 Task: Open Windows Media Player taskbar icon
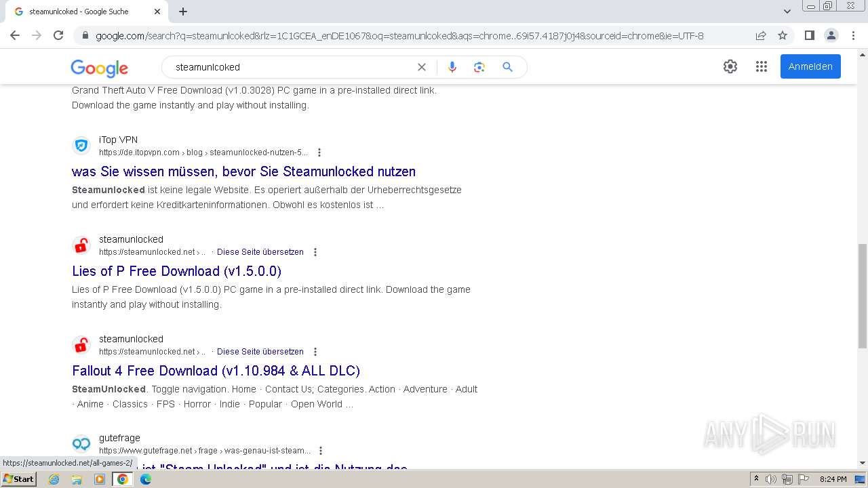pyautogui.click(x=100, y=479)
